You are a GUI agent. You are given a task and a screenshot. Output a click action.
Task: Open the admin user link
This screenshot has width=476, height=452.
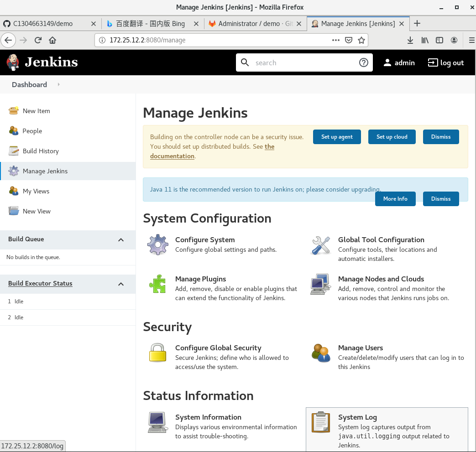pyautogui.click(x=399, y=62)
